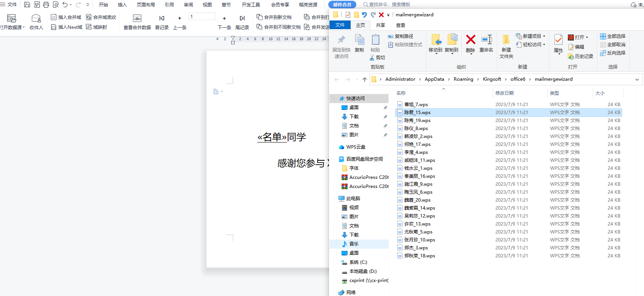Open field mapping (域映射)
This screenshot has height=296, width=644.
pos(96,27)
